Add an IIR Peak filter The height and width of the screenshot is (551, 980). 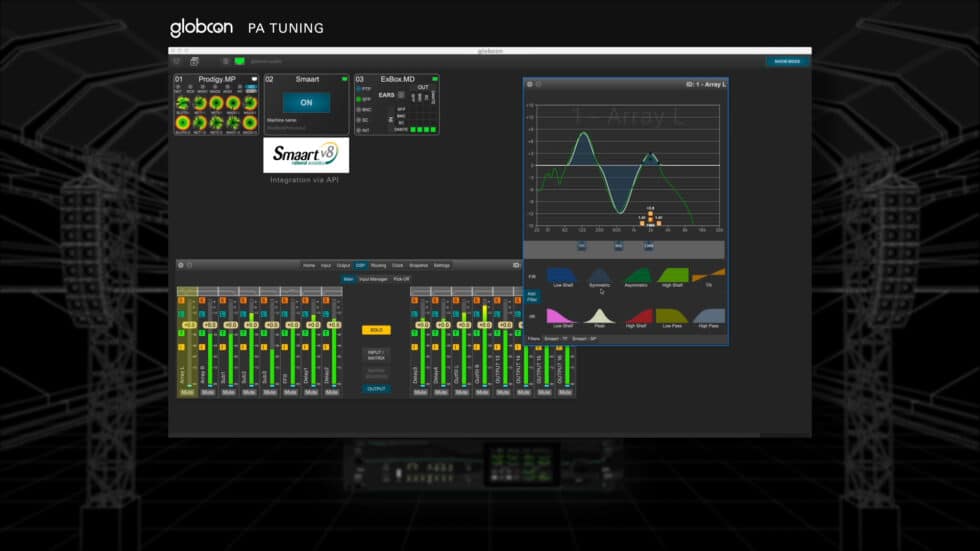pyautogui.click(x=599, y=316)
